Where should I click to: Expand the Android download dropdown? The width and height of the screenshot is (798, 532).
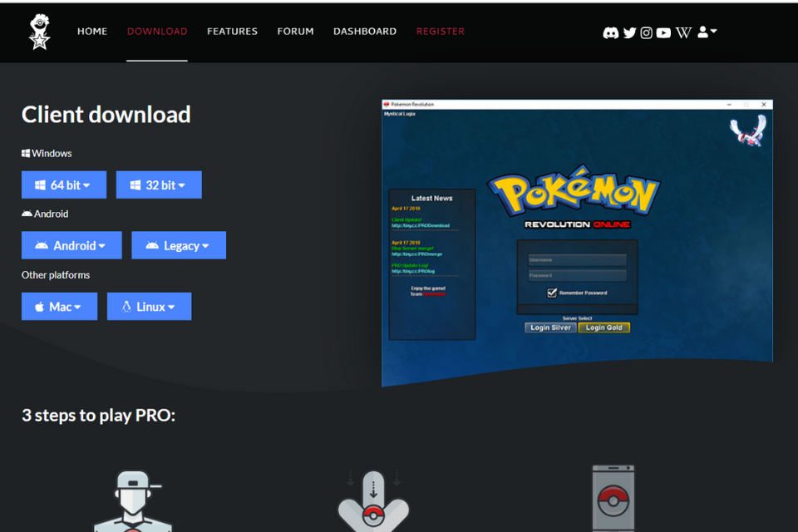coord(71,245)
